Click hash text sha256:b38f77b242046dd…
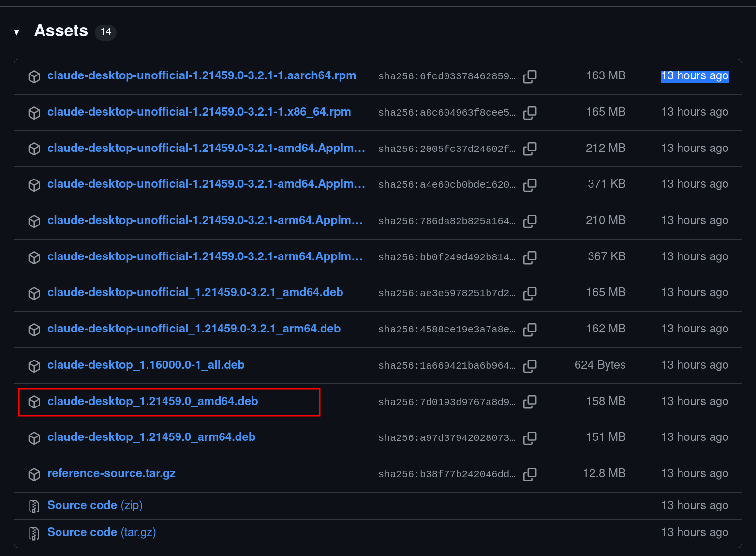 tap(447, 474)
